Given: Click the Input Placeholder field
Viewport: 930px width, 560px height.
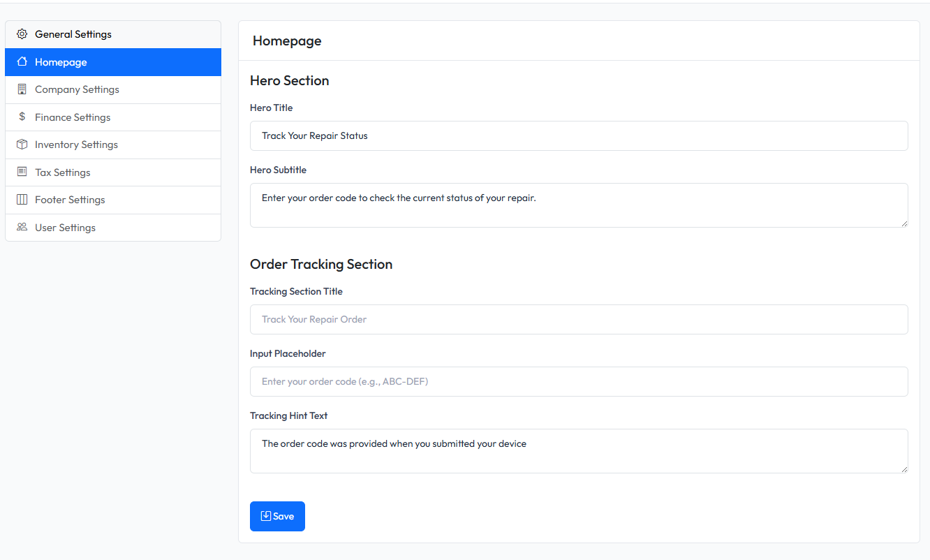Looking at the screenshot, I should (x=578, y=381).
